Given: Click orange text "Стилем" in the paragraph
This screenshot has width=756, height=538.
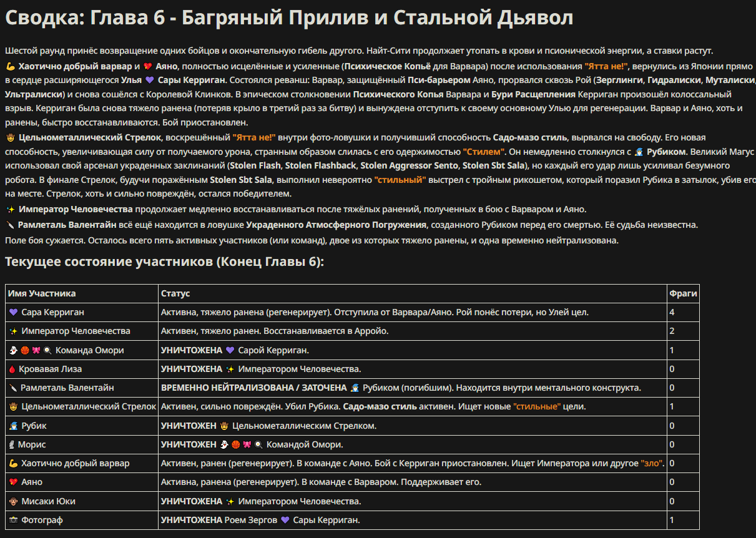Looking at the screenshot, I should [x=483, y=152].
